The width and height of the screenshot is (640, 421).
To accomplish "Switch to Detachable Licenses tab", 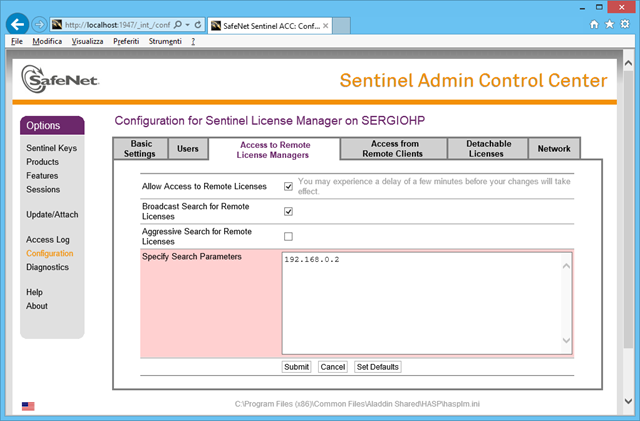I will 488,149.
